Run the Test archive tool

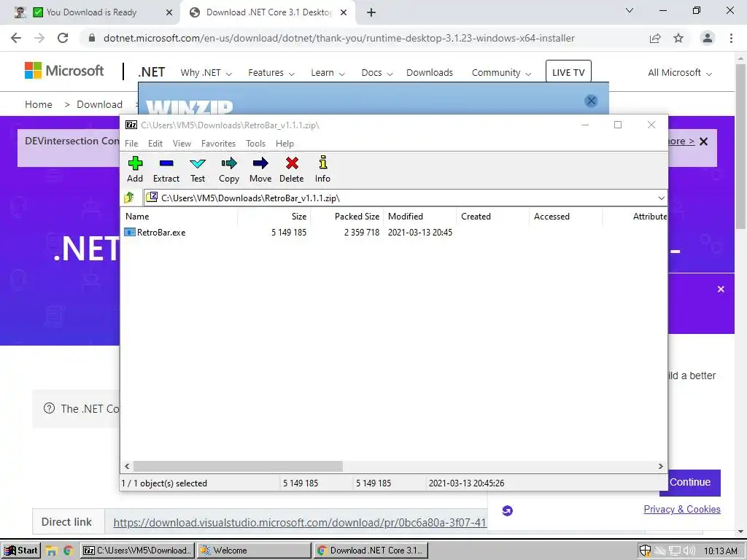pos(197,163)
